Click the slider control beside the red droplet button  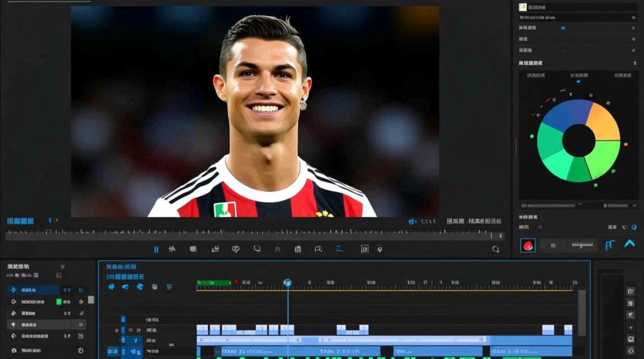click(x=582, y=245)
